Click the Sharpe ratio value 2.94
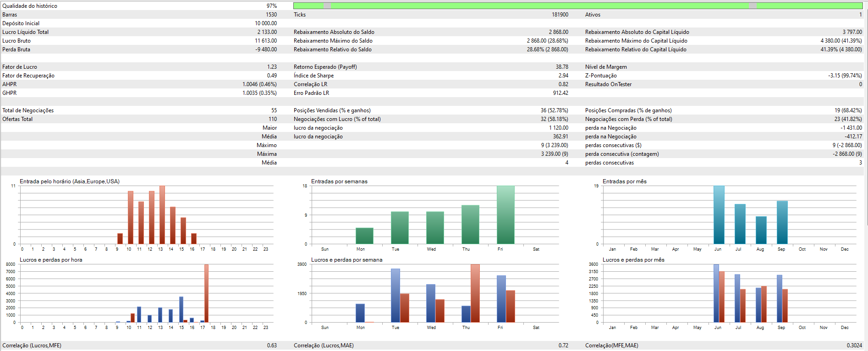 click(564, 76)
